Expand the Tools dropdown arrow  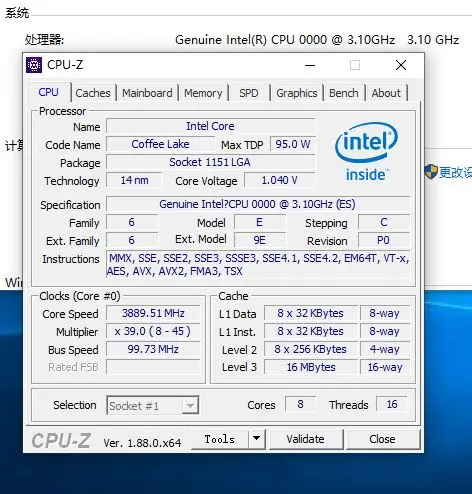tap(256, 439)
